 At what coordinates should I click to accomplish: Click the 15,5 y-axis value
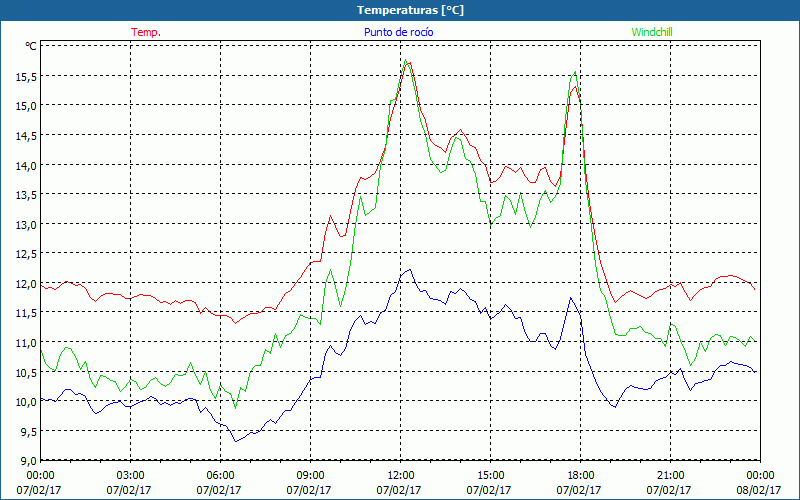click(27, 77)
